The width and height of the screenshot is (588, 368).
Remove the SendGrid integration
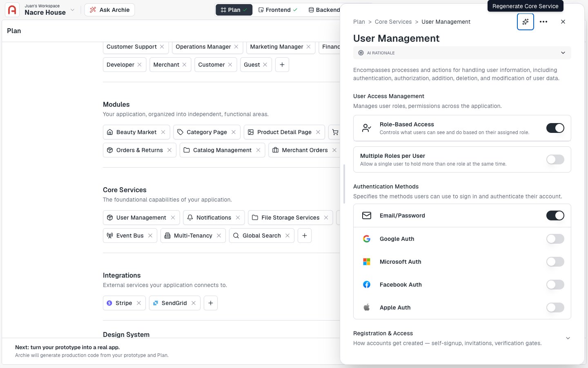tap(194, 303)
